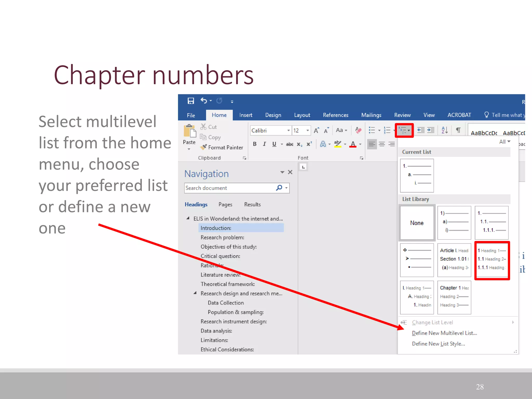The width and height of the screenshot is (532, 399).
Task: Select Research problem heading
Action: [x=222, y=237]
